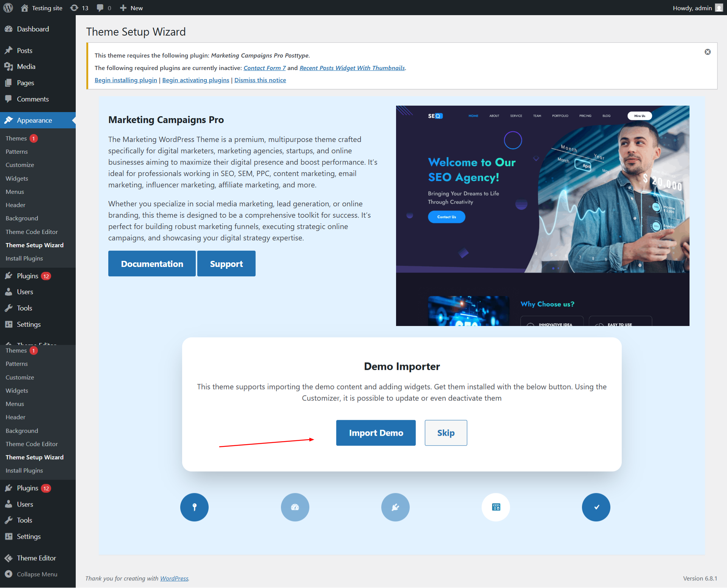Click the Marketing Campaigns Pro heading
727x588 pixels.
click(x=166, y=120)
